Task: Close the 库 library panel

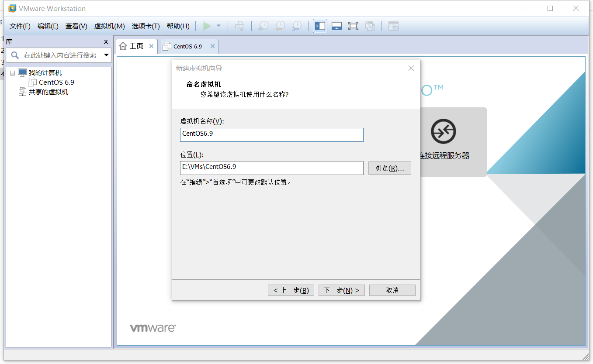Action: click(x=106, y=42)
